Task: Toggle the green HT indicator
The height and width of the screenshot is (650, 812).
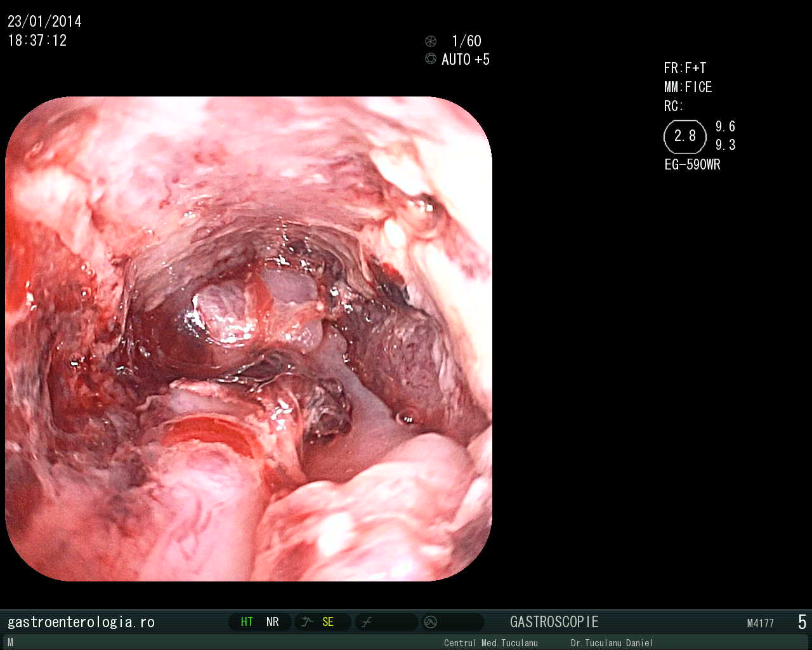Action: [x=247, y=622]
